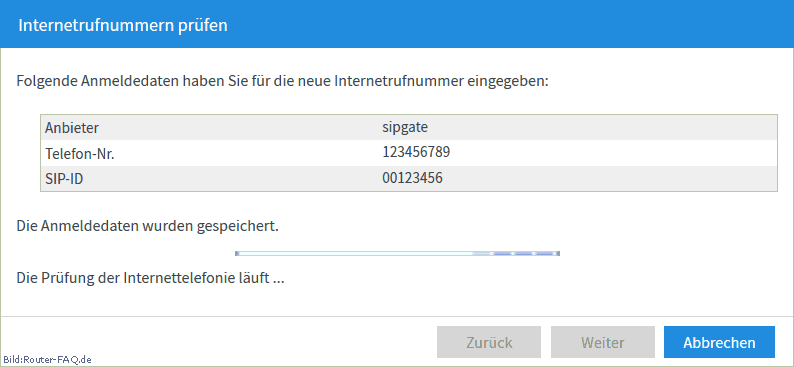Click the 'Folgende Anmeldedaten haben Sie' intro sentence

[x=283, y=81]
